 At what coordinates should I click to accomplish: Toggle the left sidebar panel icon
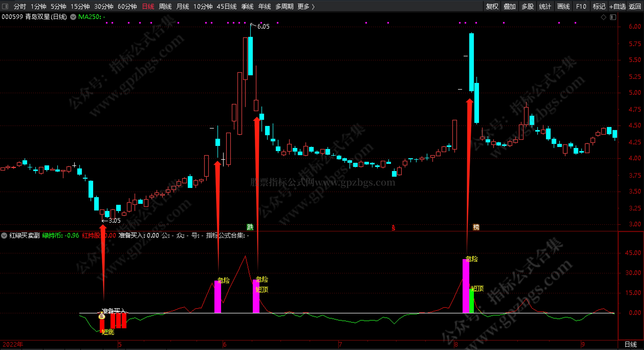[5, 6]
